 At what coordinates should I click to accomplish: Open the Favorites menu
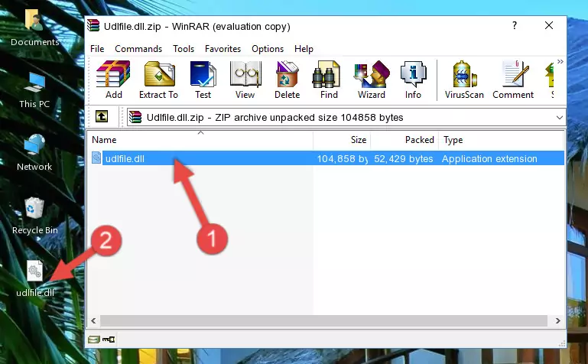223,49
